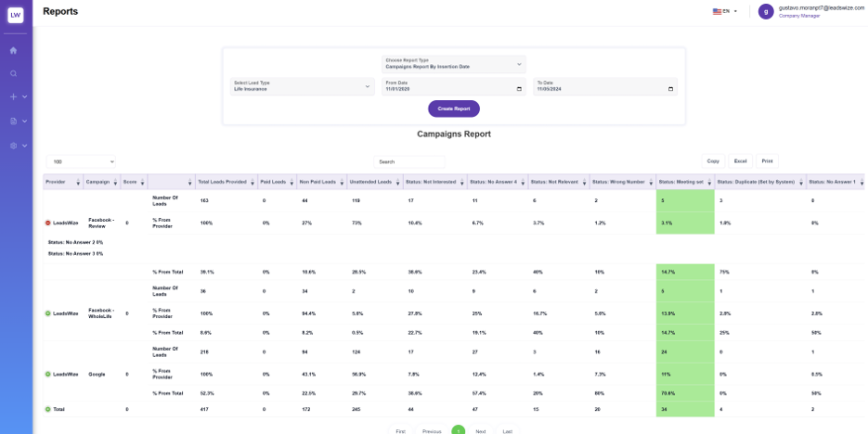Export the table with Excel button

pyautogui.click(x=740, y=161)
